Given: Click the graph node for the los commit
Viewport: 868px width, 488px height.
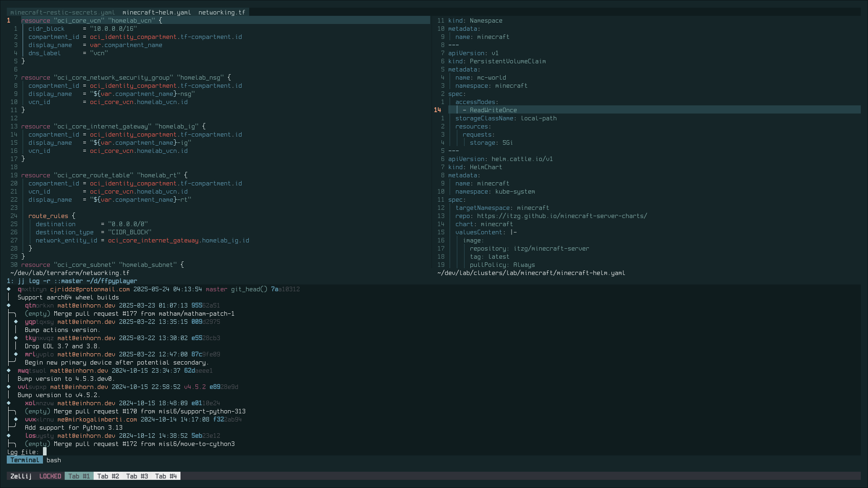Looking at the screenshot, I should pyautogui.click(x=8, y=436).
